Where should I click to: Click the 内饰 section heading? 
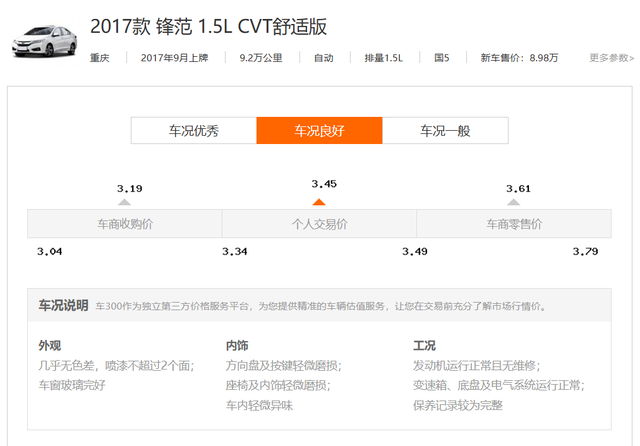(x=237, y=346)
